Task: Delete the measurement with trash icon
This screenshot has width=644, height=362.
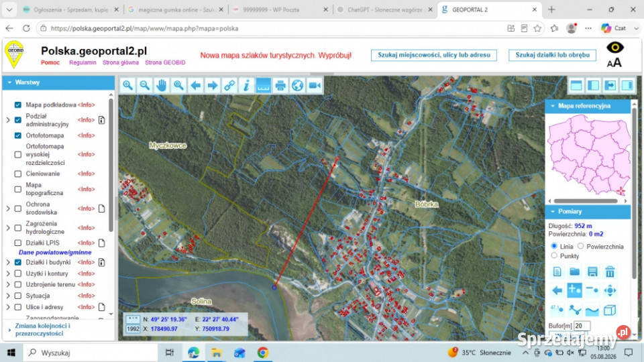Action: [610, 271]
